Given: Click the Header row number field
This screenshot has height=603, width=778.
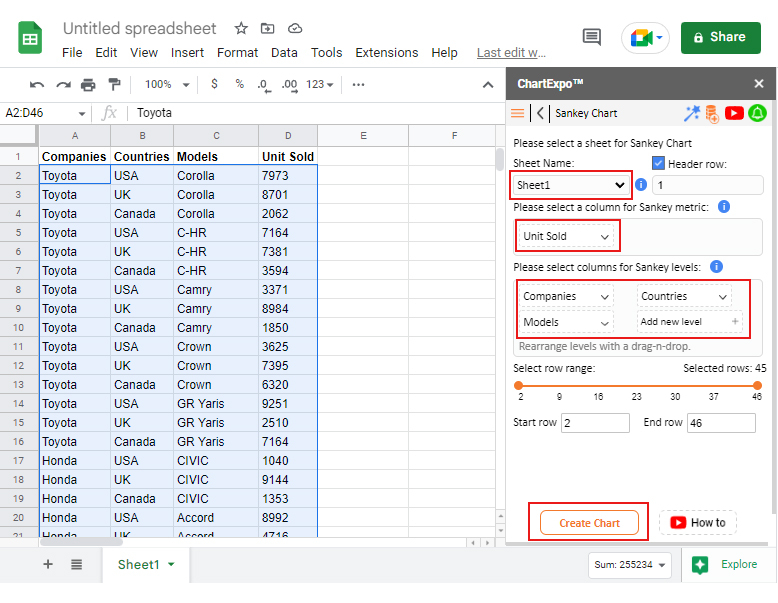Looking at the screenshot, I should tap(708, 185).
